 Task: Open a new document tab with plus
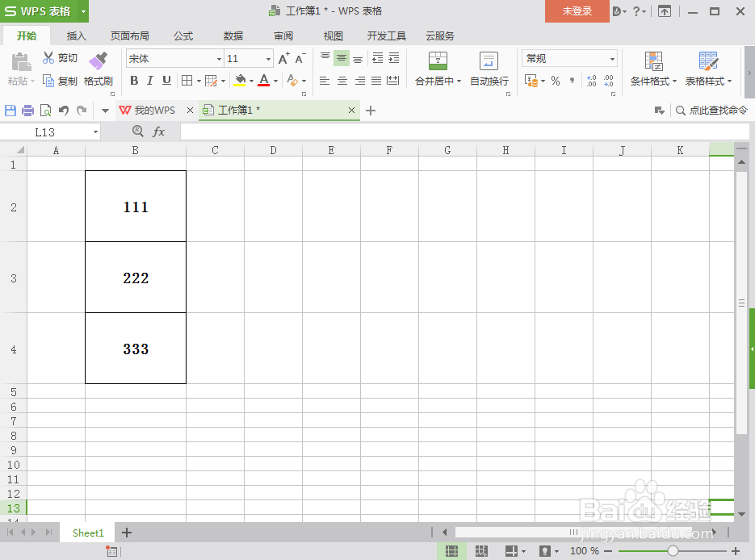(371, 111)
